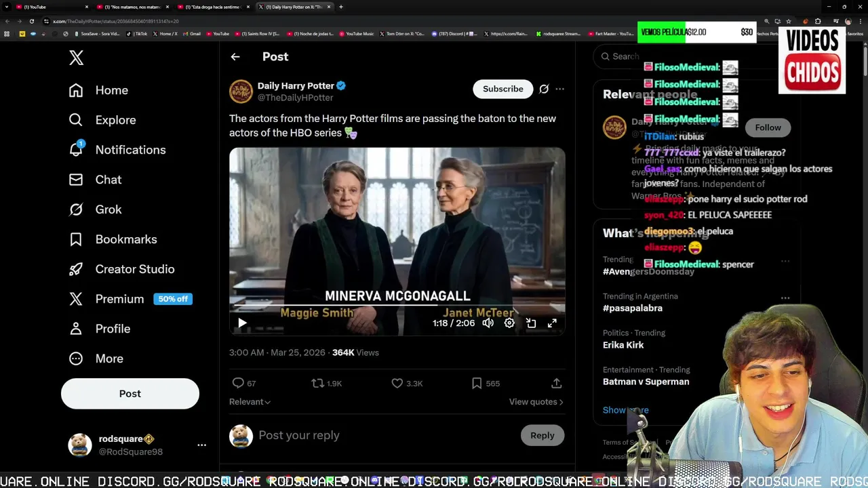
Task: Open the SoraSave bookmark
Action: [97, 33]
